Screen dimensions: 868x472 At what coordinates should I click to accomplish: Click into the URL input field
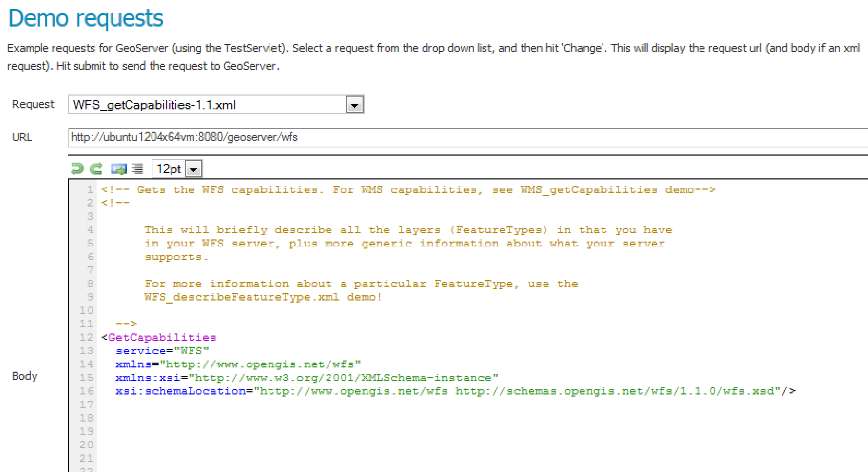(468, 138)
